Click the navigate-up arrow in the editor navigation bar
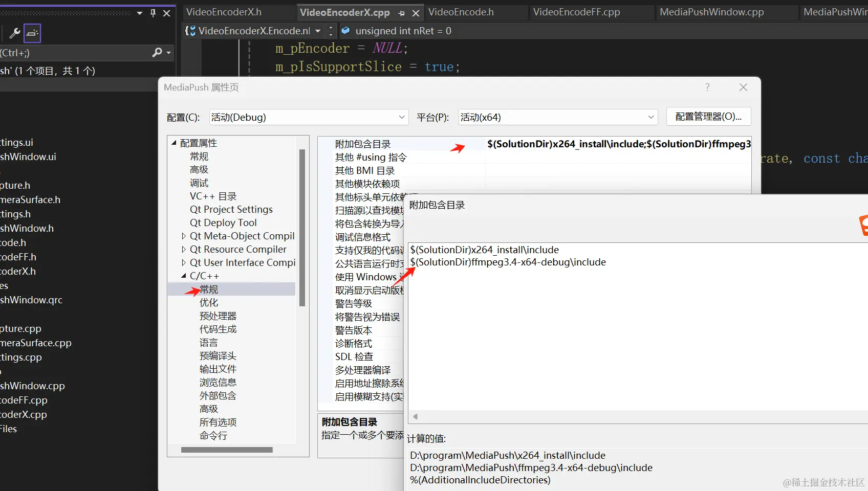 [x=331, y=28]
